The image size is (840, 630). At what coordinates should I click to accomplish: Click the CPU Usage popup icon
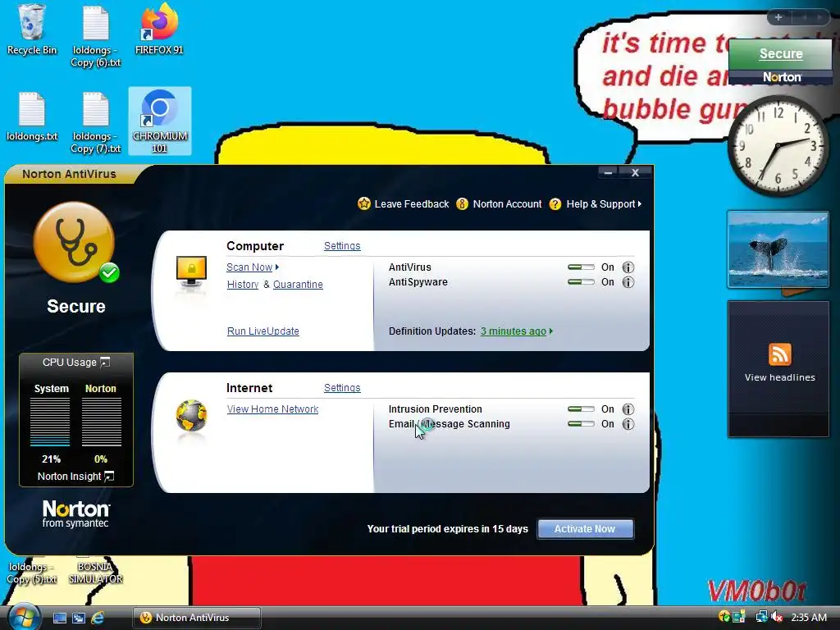coord(105,362)
